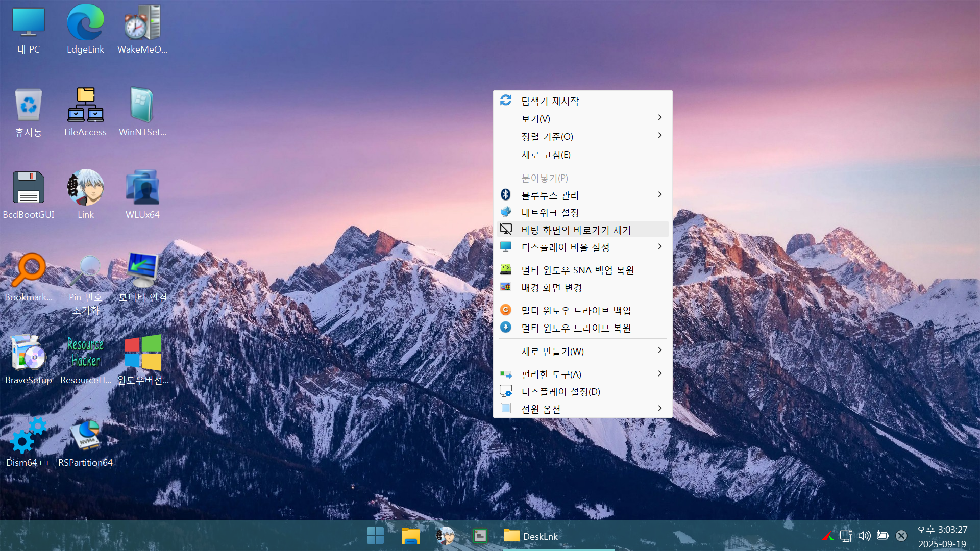The height and width of the screenshot is (551, 980).
Task: Click the volume speaker tray icon
Action: [x=864, y=536]
